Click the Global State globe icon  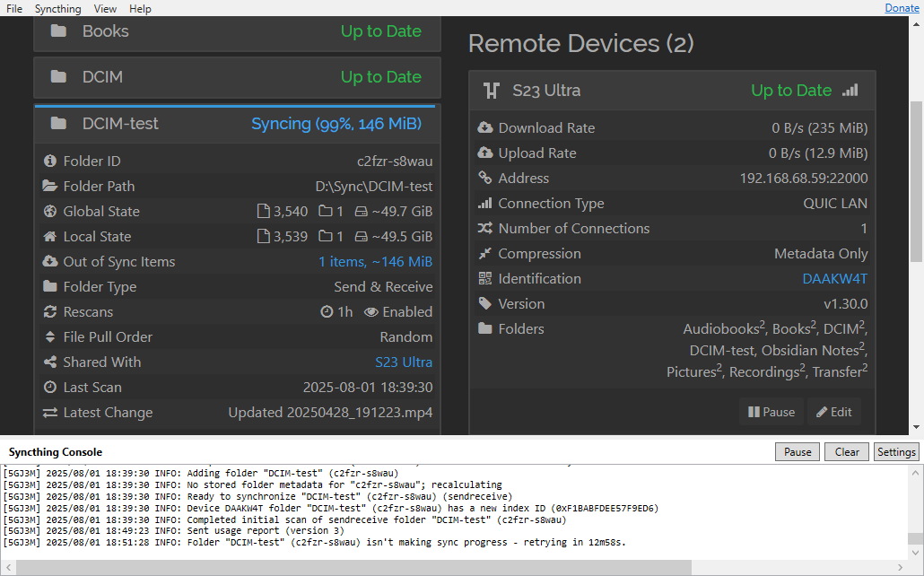(x=50, y=211)
